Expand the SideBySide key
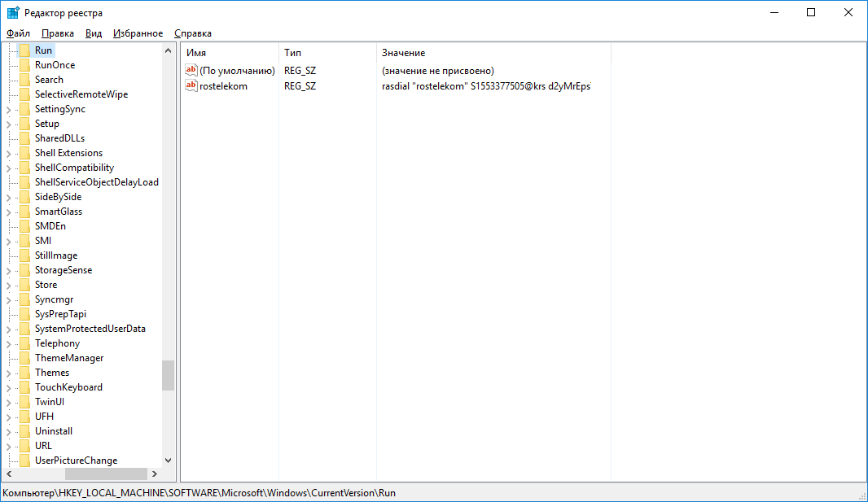The image size is (868, 502). (x=9, y=198)
